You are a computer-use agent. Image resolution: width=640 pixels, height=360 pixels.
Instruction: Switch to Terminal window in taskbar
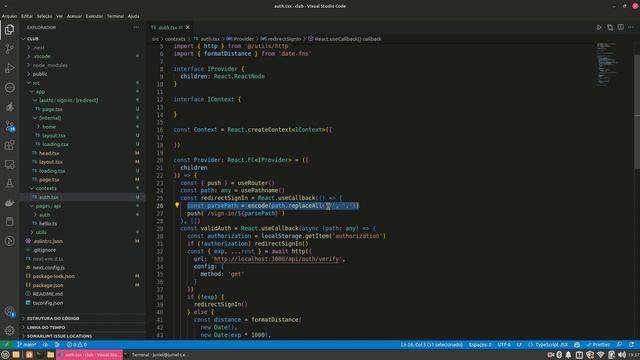click(156, 355)
